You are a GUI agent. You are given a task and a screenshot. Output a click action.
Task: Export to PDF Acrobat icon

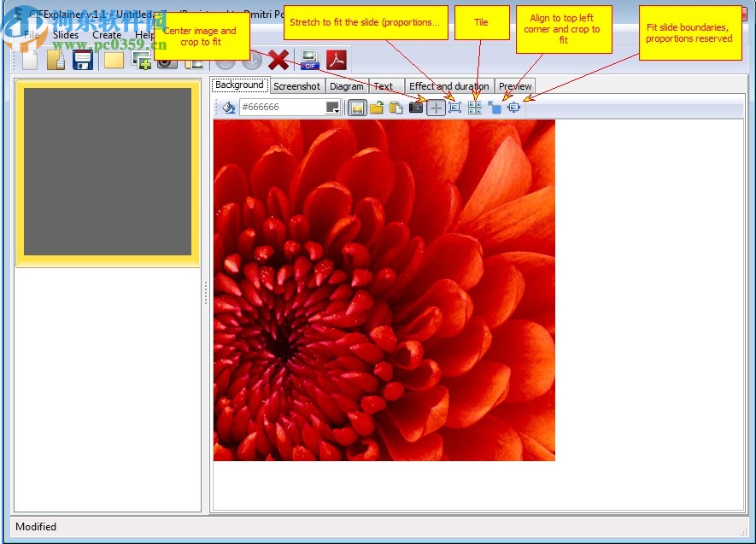(337, 61)
